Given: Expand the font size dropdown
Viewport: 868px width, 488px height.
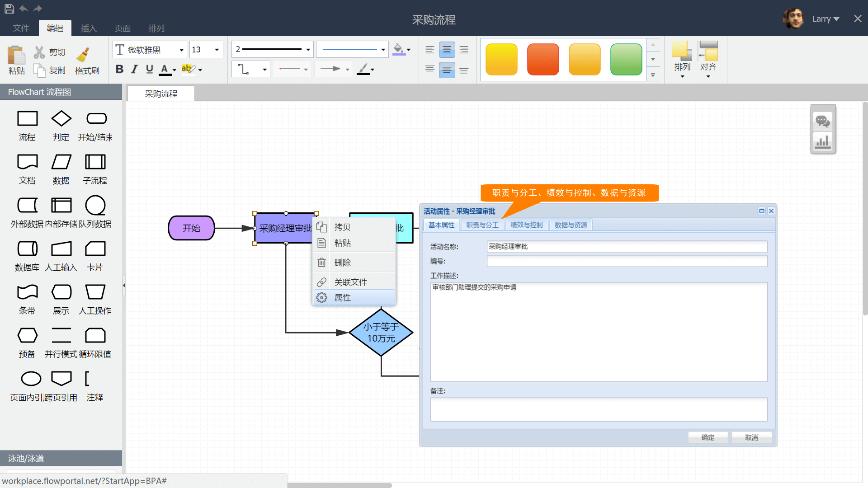Looking at the screenshot, I should tap(217, 50).
